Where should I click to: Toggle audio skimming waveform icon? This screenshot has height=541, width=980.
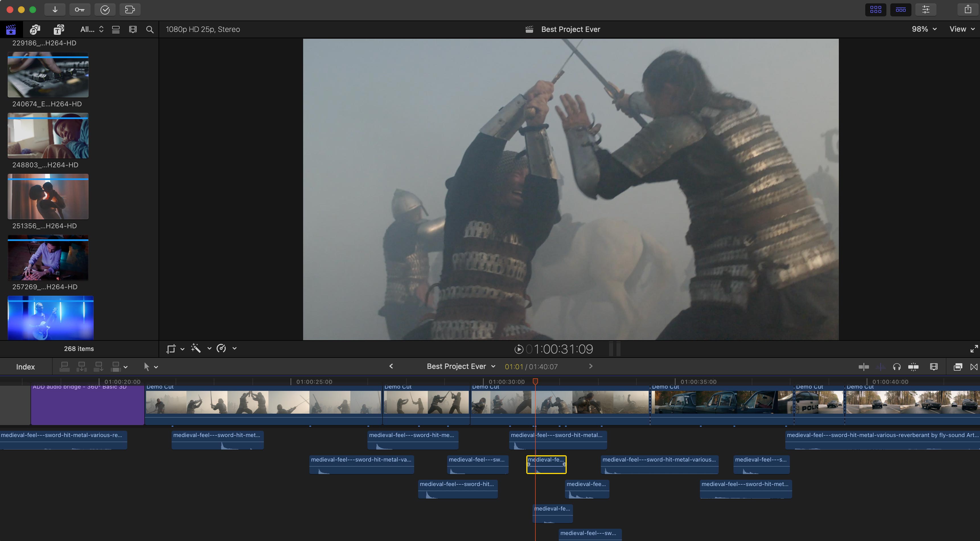point(880,367)
